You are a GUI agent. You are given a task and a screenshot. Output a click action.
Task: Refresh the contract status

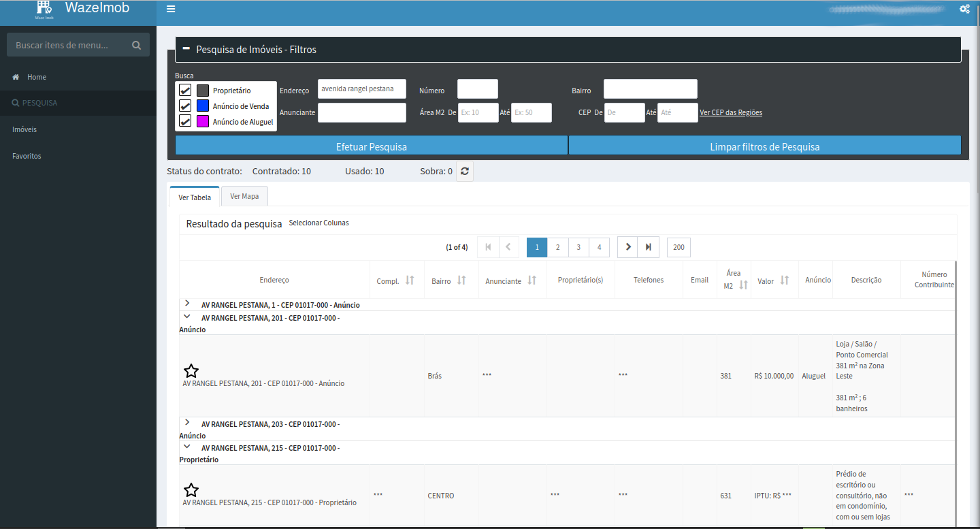[464, 172]
